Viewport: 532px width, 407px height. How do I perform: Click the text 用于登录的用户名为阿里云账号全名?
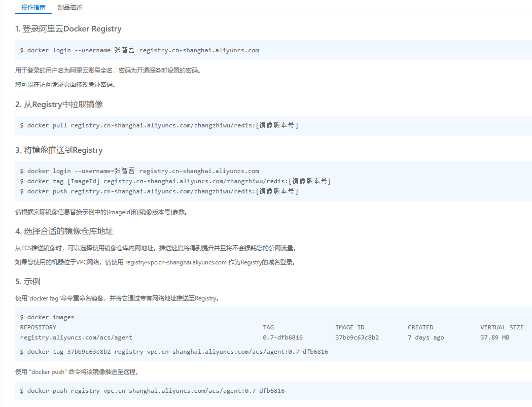(64, 70)
